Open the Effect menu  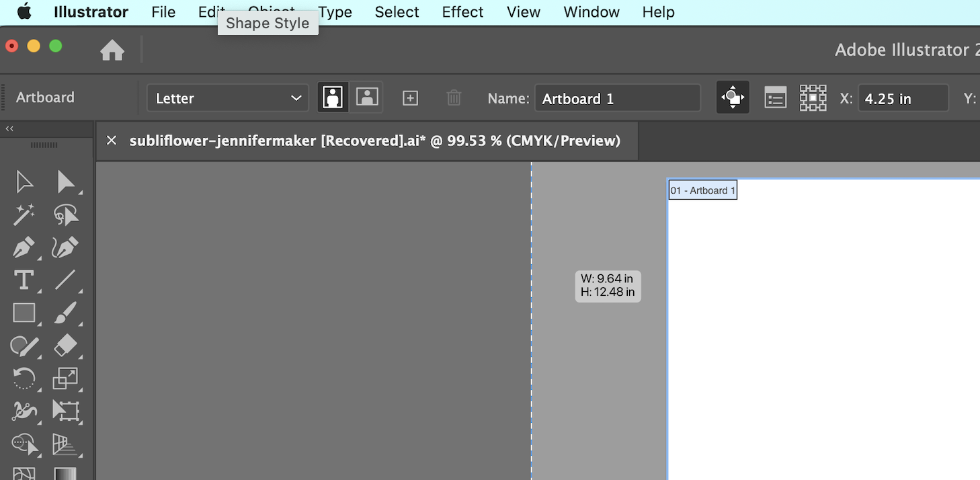click(462, 12)
